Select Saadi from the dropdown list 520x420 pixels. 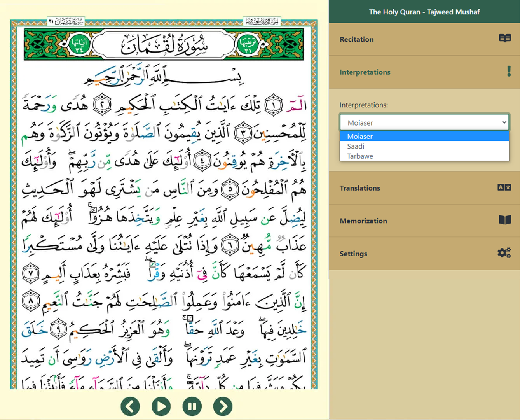[424, 146]
